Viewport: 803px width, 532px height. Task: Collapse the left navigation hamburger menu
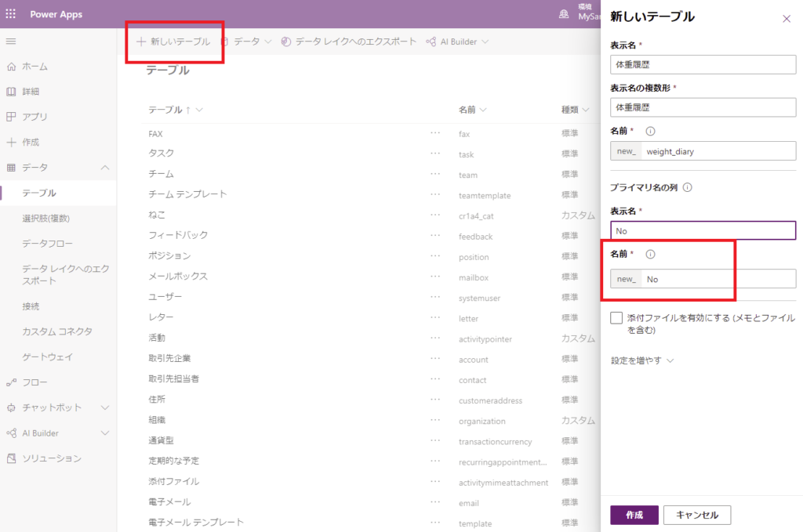click(11, 41)
